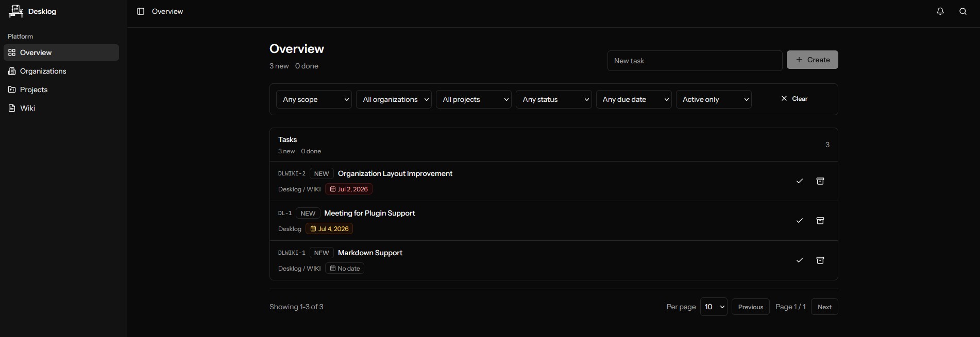Click the Previous page button
This screenshot has height=337, width=980.
751,307
